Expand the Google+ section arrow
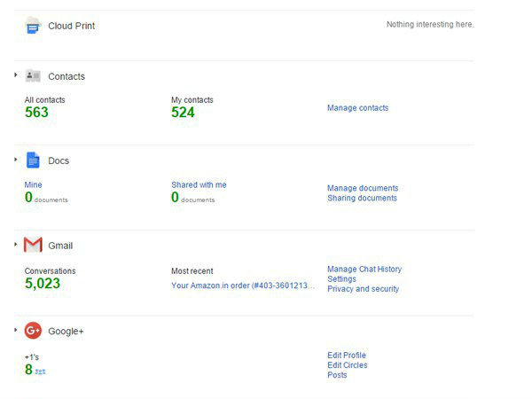532x399 pixels. [16, 330]
